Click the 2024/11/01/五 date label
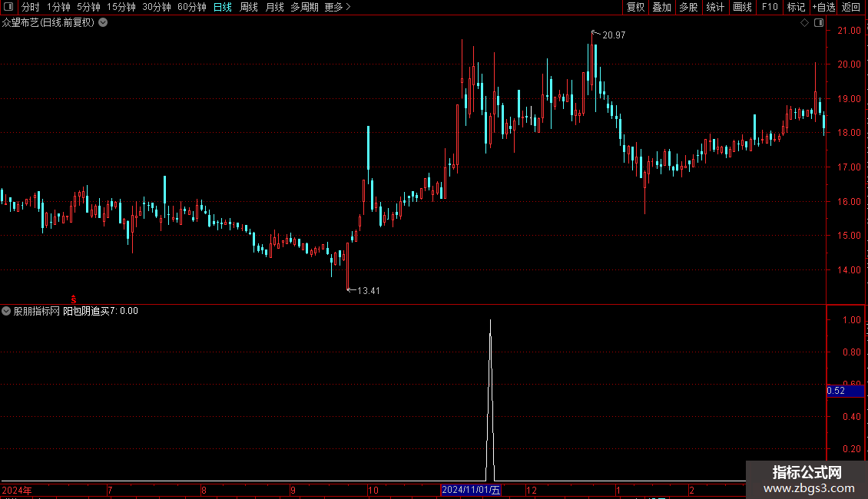The height and width of the screenshot is (499, 868). pyautogui.click(x=471, y=490)
